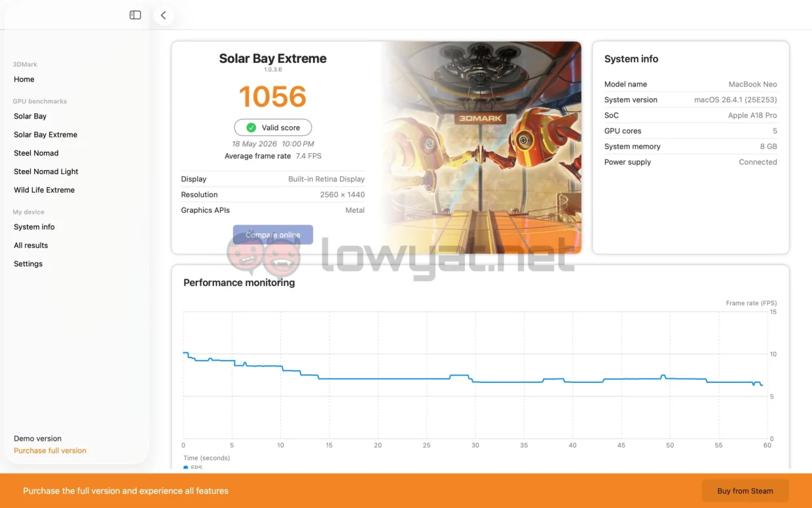Open Settings in the sidebar
Image resolution: width=812 pixels, height=508 pixels.
click(28, 264)
